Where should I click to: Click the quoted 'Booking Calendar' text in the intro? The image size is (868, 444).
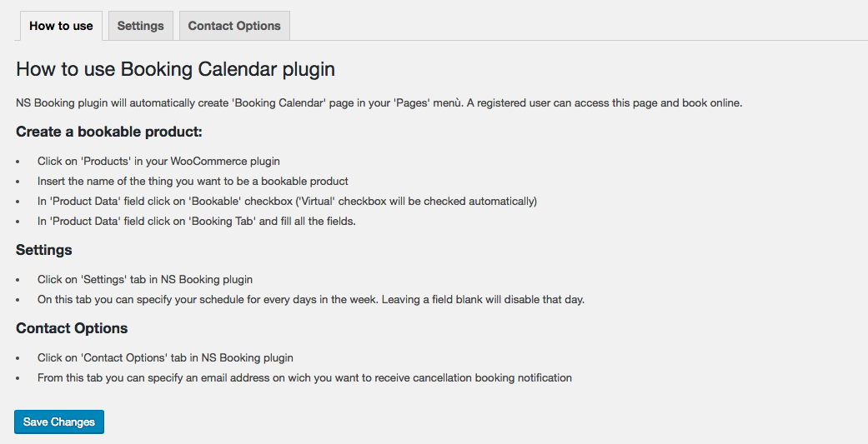[x=280, y=102]
